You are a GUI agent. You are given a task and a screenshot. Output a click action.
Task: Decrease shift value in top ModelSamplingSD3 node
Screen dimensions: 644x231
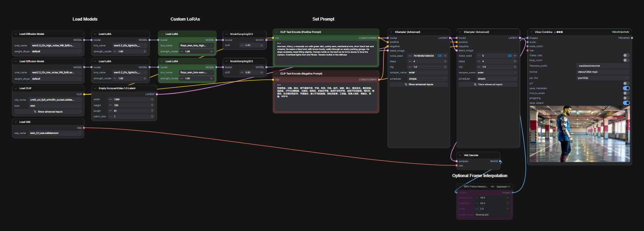[x=242, y=45]
